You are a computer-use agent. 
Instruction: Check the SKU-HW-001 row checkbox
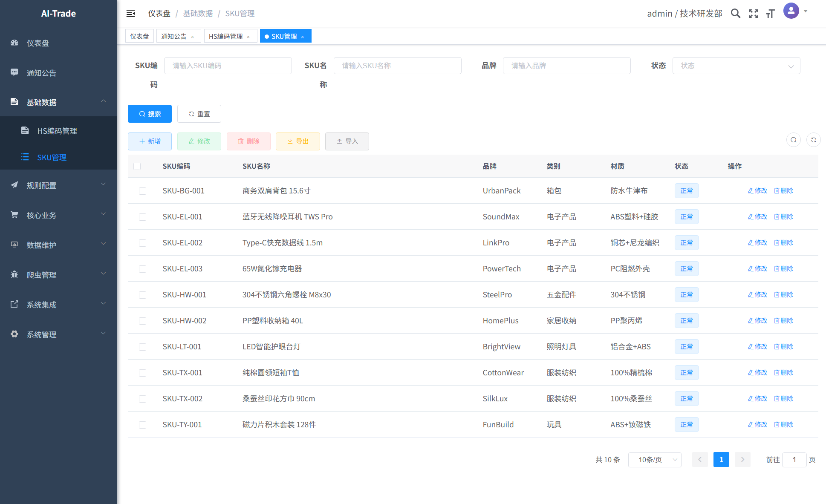point(142,295)
